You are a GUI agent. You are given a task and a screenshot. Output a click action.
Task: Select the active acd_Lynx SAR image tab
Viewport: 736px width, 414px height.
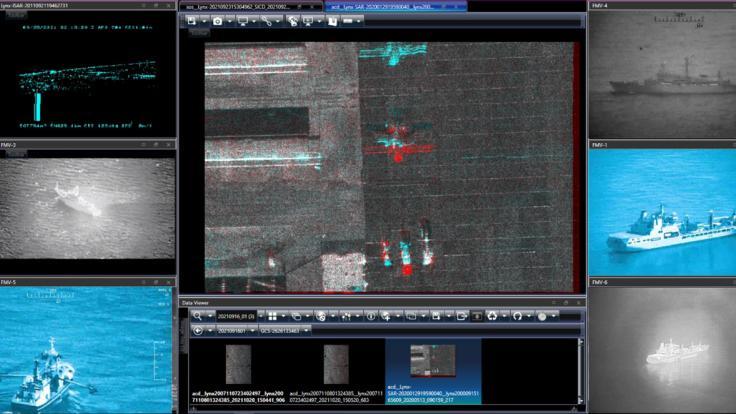(x=395, y=7)
